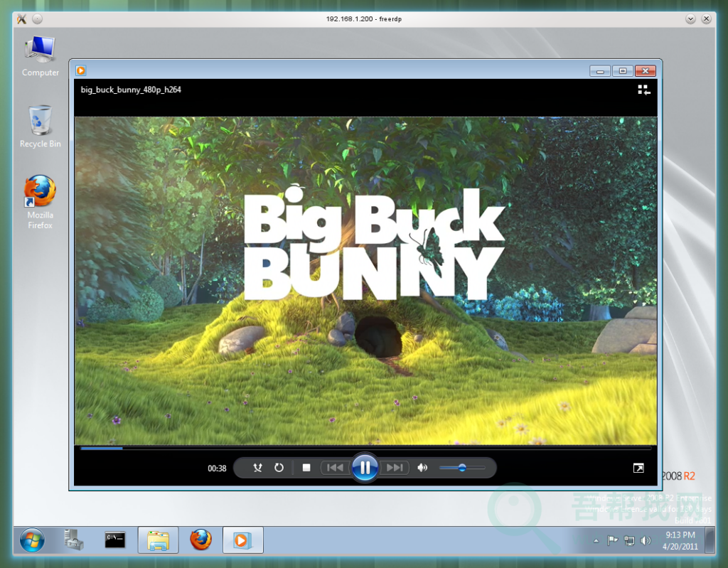Image resolution: width=728 pixels, height=568 pixels.
Task: Toggle shuffle mode
Action: pos(258,468)
